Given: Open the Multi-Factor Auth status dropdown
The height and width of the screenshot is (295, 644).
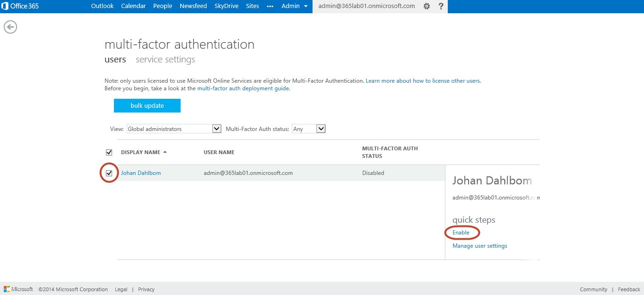Looking at the screenshot, I should (321, 129).
